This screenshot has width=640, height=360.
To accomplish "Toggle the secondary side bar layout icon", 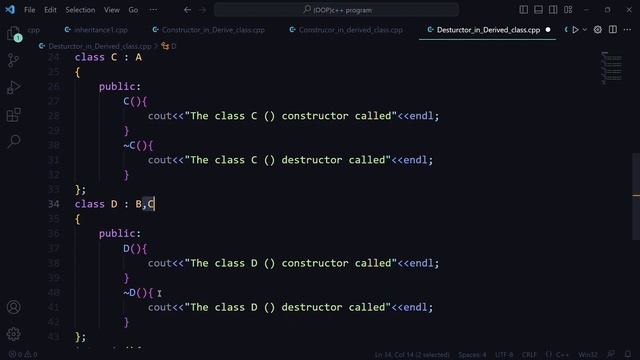I will coord(553,9).
